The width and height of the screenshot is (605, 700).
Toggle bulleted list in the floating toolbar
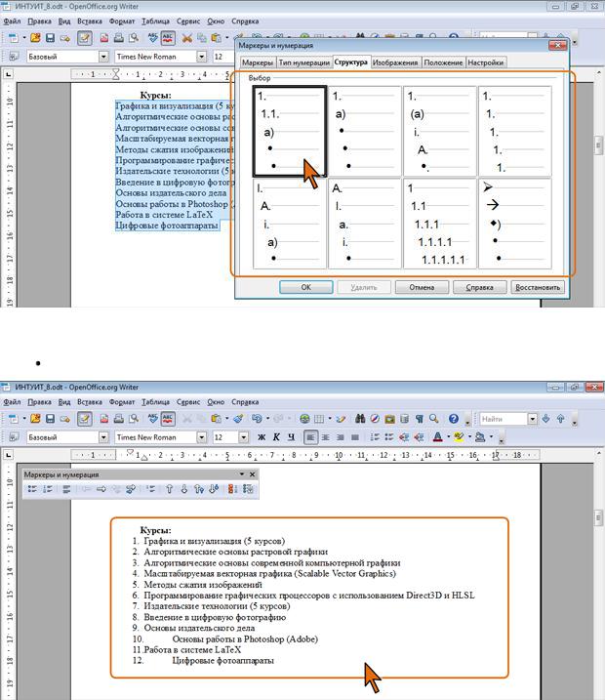tap(32, 489)
